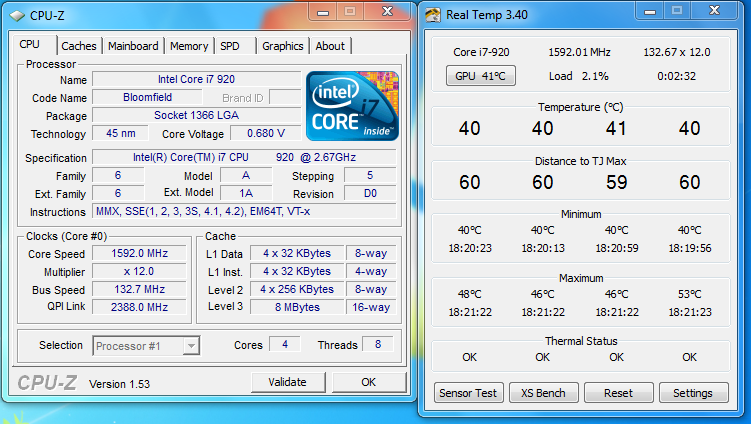Click the Code Name value 'Bloomfield'
Screen dimensions: 751x424
tap(148, 97)
